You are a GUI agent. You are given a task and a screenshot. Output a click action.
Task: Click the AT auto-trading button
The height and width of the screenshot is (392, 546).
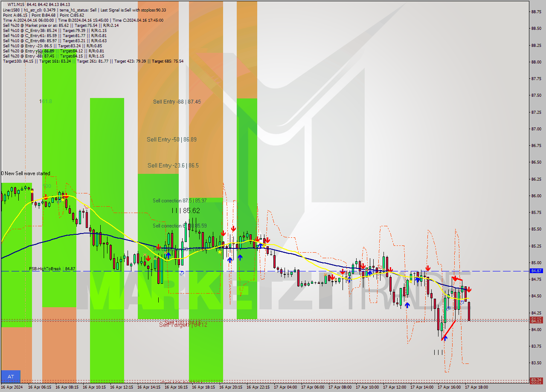(x=11, y=377)
